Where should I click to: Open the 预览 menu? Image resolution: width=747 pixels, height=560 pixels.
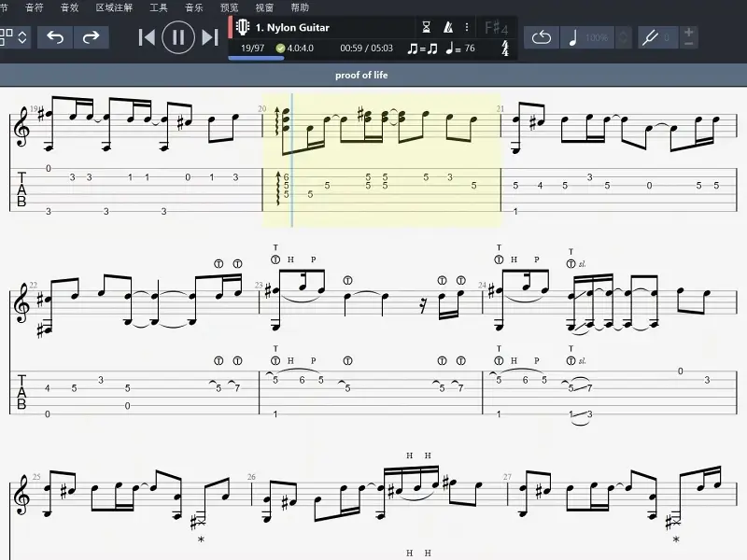pyautogui.click(x=229, y=7)
